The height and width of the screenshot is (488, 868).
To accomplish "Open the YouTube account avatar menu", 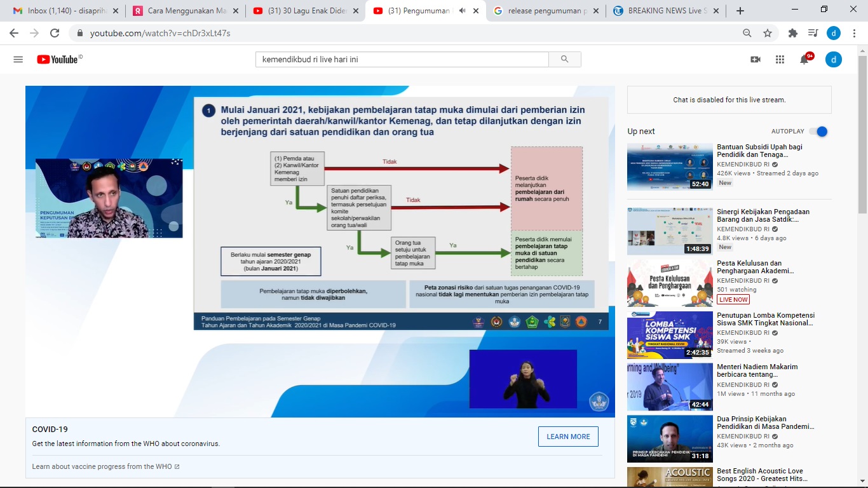I will click(x=833, y=59).
